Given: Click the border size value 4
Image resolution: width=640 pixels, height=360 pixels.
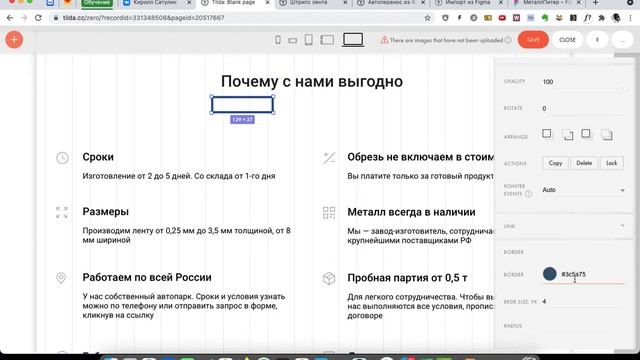Looking at the screenshot, I should point(544,301).
